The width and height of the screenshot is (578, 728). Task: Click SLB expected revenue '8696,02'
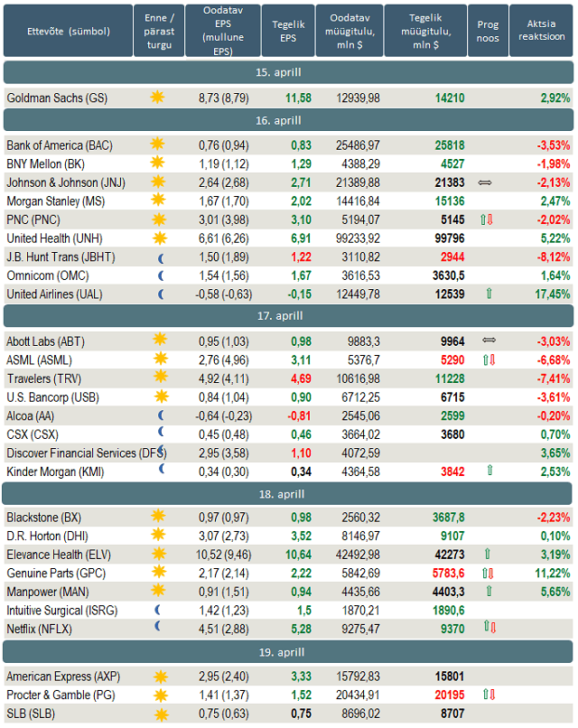(x=360, y=714)
